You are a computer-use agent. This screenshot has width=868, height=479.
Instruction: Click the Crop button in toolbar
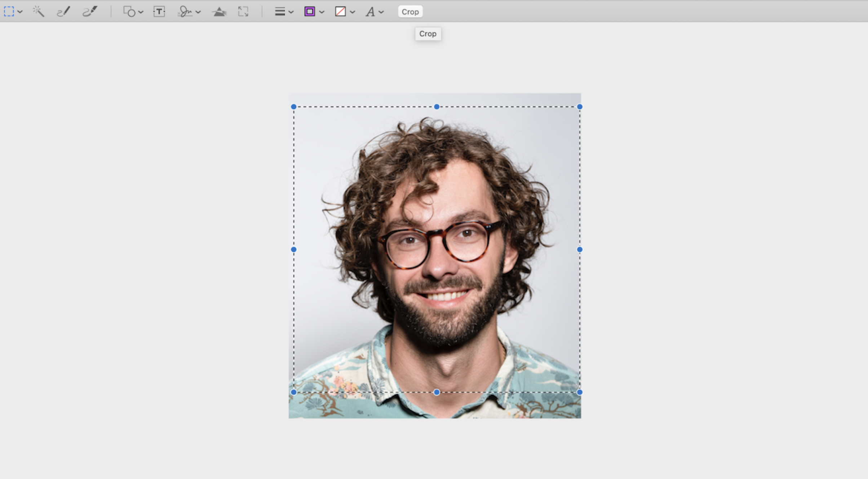(x=410, y=12)
